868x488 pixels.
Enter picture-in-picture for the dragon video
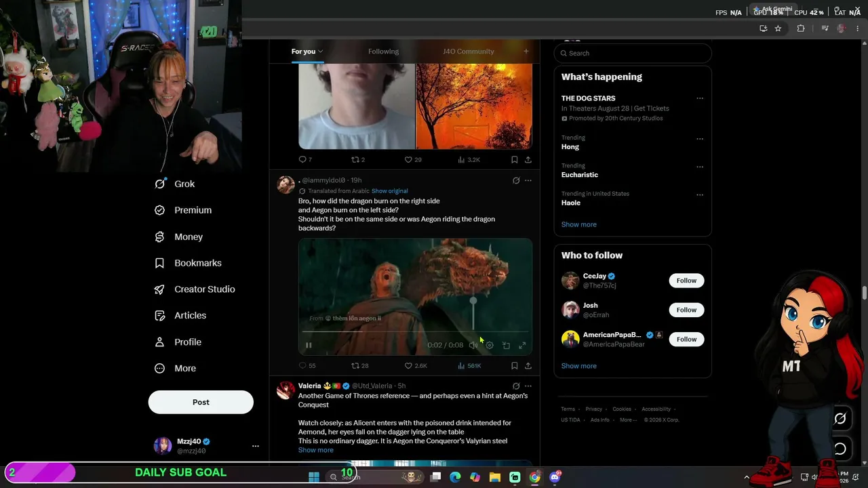[506, 345]
